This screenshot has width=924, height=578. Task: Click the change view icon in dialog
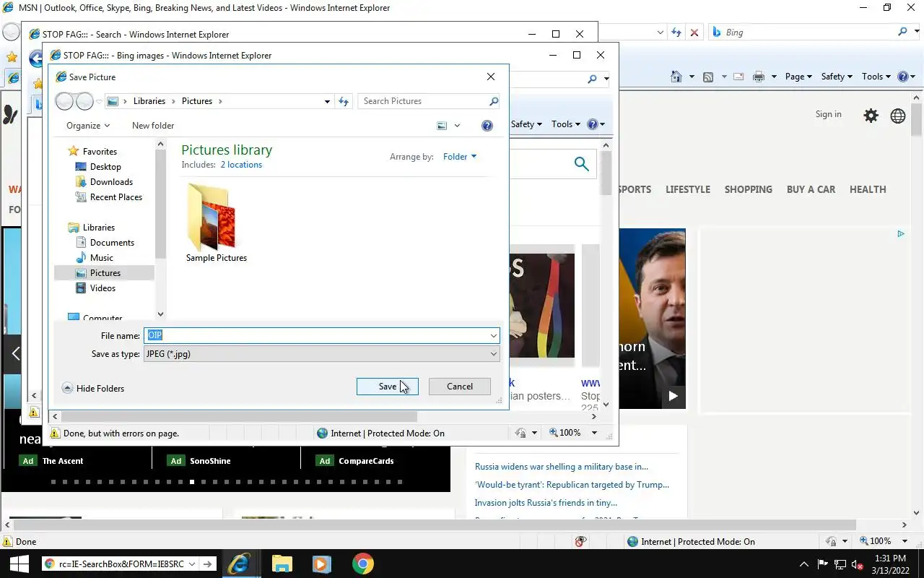(x=442, y=126)
